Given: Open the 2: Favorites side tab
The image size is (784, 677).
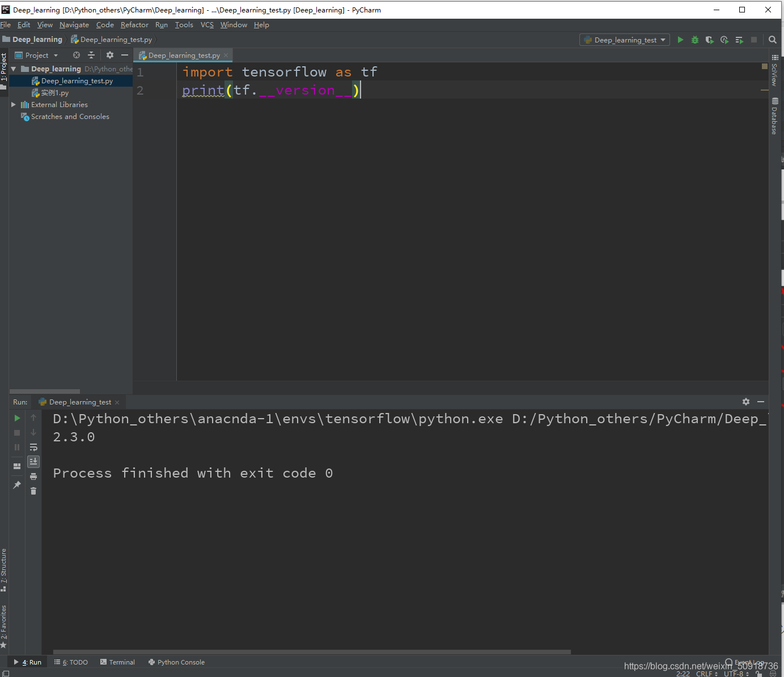Looking at the screenshot, I should tap(4, 627).
